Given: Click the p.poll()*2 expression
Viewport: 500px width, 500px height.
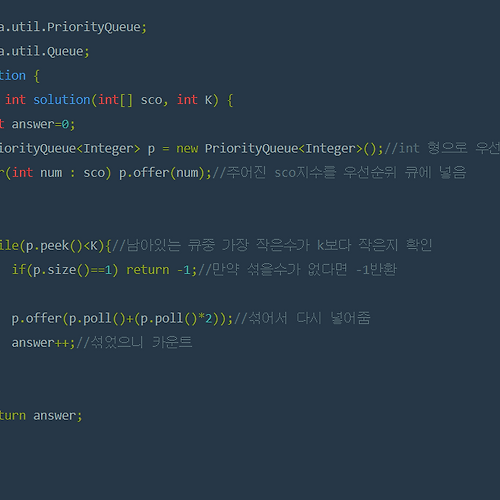Looking at the screenshot, I should pyautogui.click(x=177, y=319).
